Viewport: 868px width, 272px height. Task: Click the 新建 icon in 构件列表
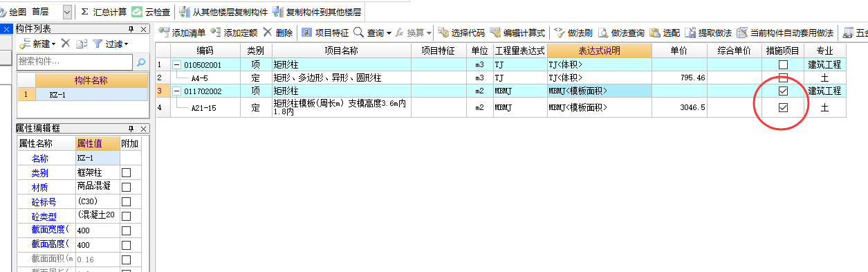(25, 44)
